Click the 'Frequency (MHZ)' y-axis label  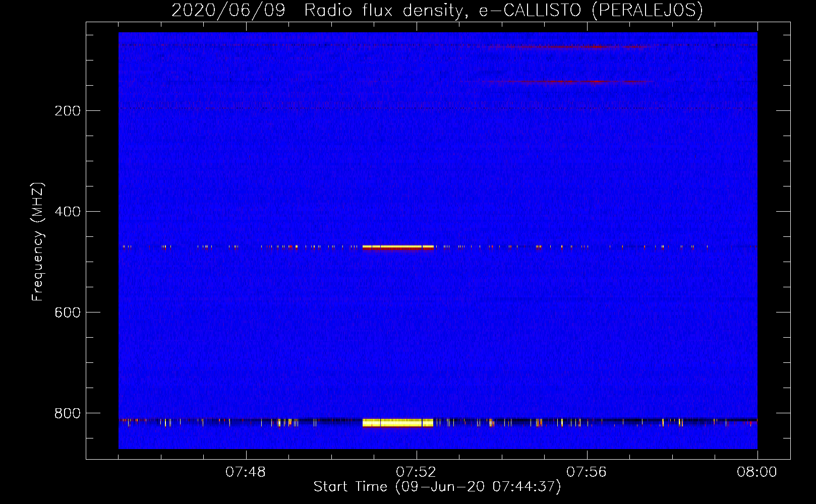[38, 242]
